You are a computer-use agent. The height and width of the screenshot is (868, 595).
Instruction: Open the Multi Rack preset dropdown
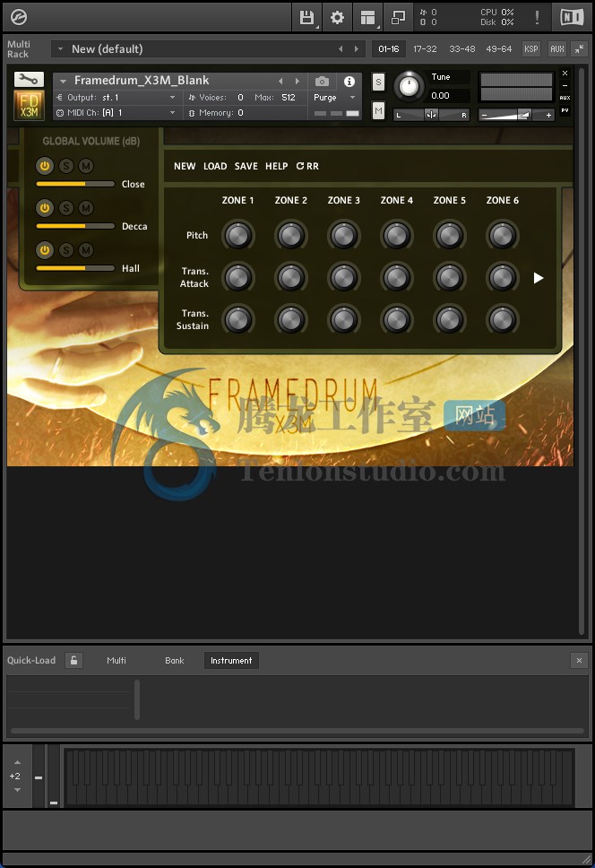tap(60, 48)
